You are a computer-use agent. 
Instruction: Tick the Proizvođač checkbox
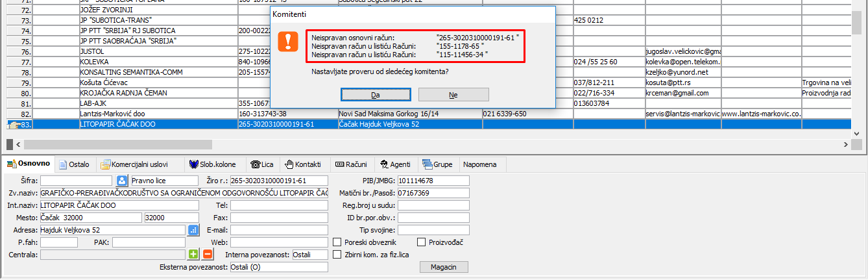pos(421,242)
